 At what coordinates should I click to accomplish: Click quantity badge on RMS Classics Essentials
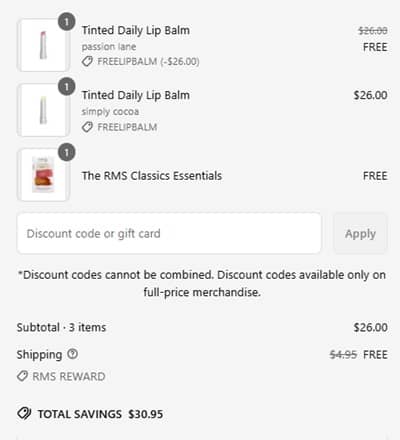67,152
